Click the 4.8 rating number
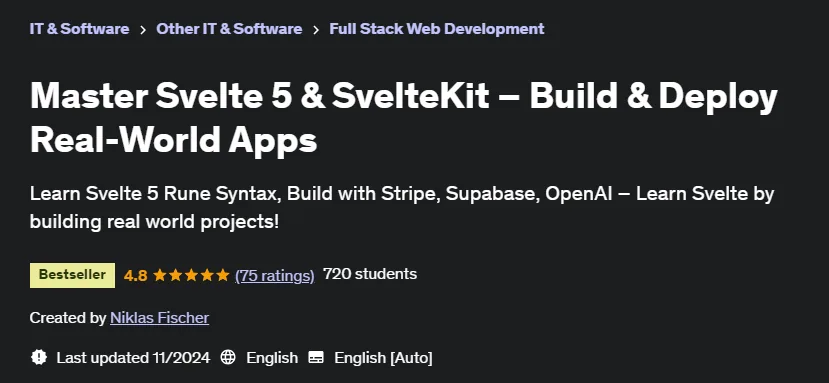829x383 pixels. pyautogui.click(x=135, y=275)
